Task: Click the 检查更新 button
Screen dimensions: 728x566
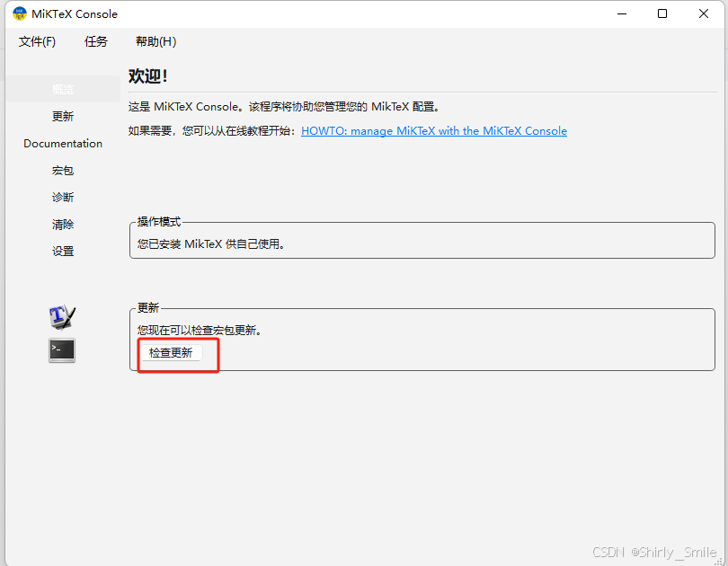Action: [171, 353]
